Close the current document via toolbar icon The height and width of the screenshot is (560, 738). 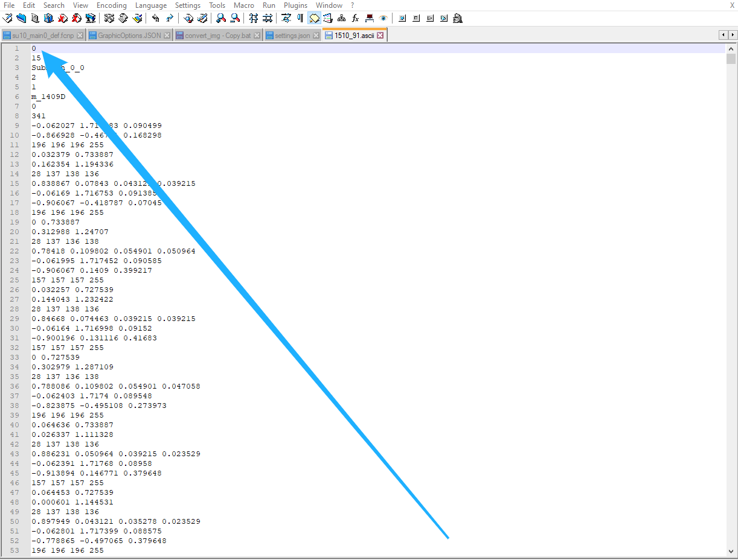(63, 18)
